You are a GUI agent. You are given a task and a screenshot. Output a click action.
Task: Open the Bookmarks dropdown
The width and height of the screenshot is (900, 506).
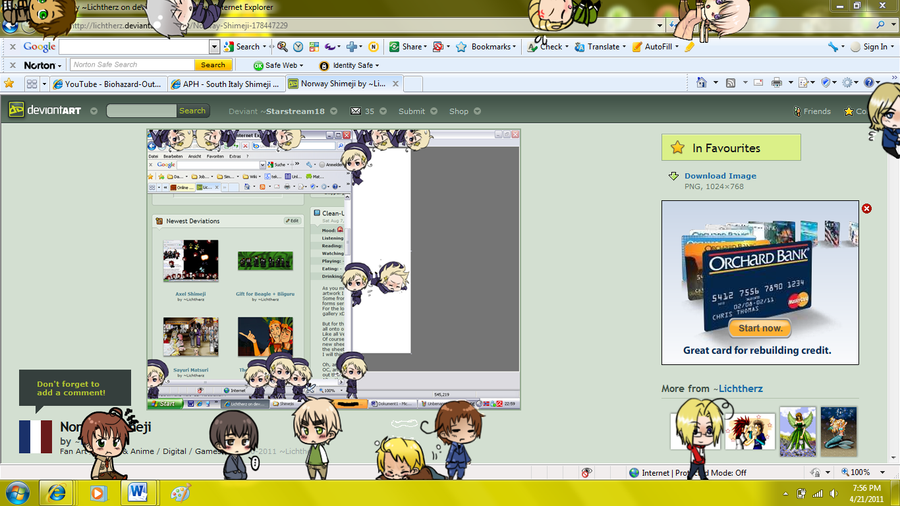click(x=486, y=46)
